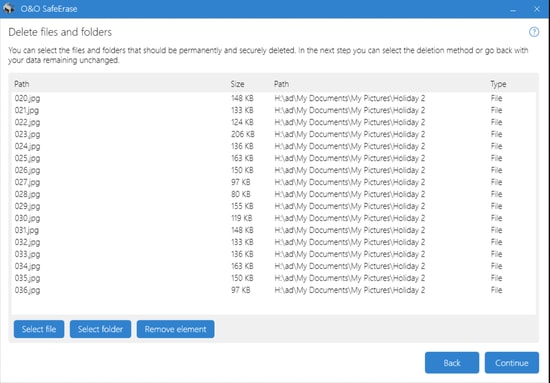
Task: Go Back to previous step
Action: 452,363
